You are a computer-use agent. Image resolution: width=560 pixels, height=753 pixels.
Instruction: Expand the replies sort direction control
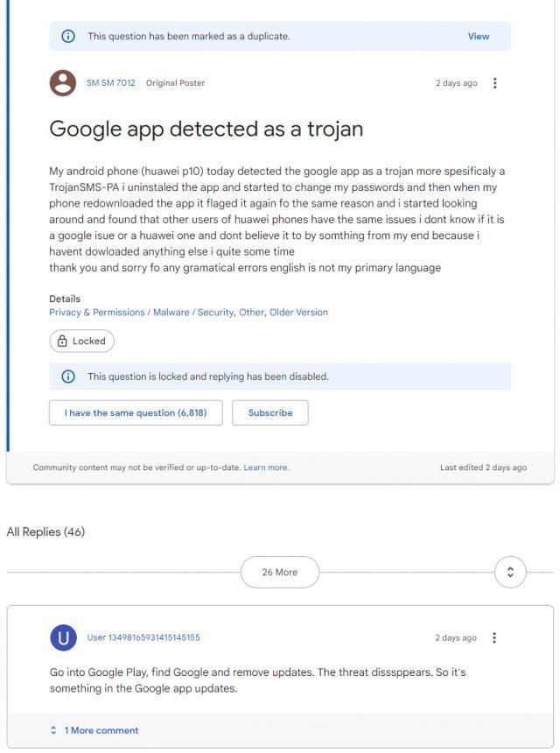(510, 571)
